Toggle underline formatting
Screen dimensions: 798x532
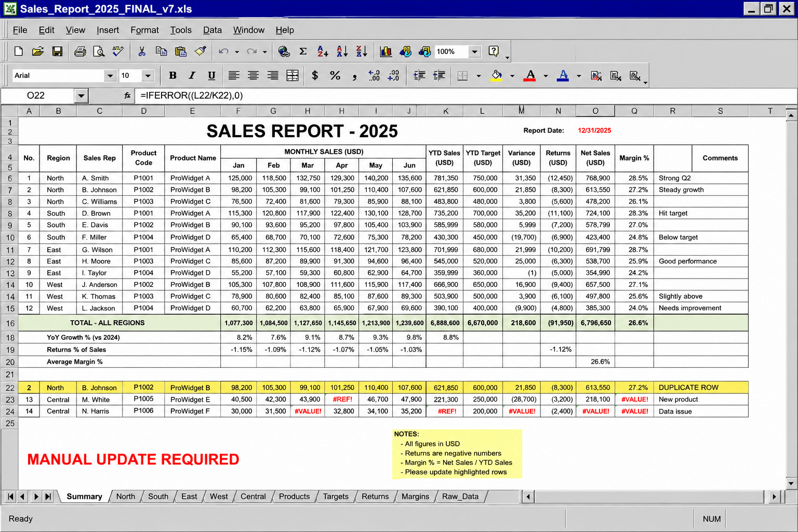(211, 75)
